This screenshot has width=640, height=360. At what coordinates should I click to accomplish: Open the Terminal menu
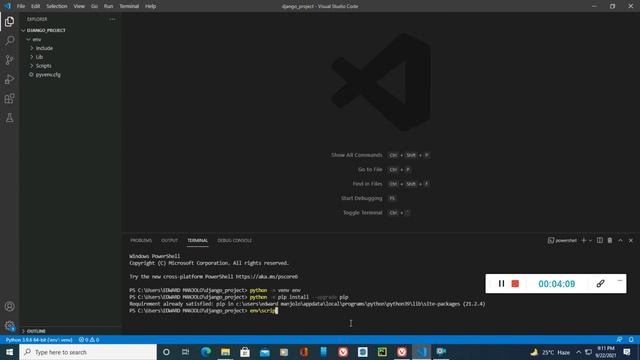click(129, 6)
